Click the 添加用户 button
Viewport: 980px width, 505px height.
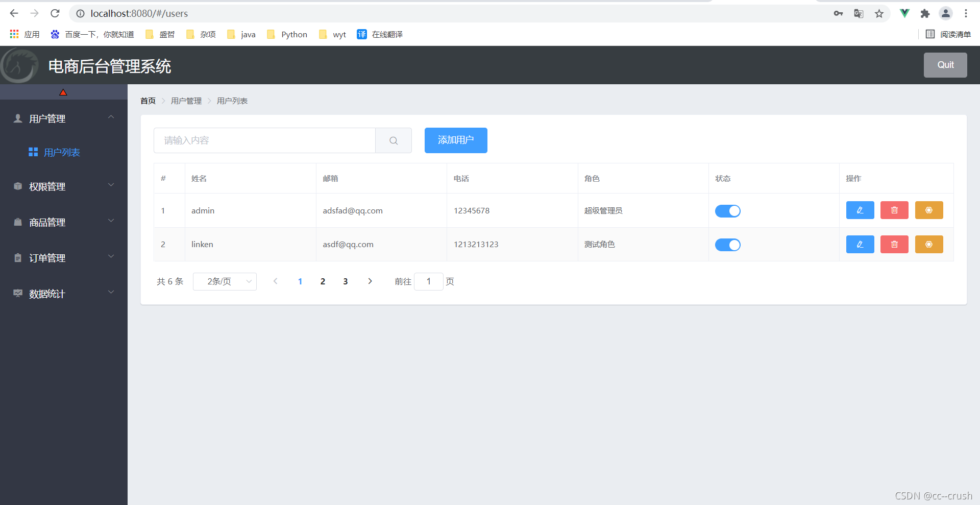[x=456, y=140]
